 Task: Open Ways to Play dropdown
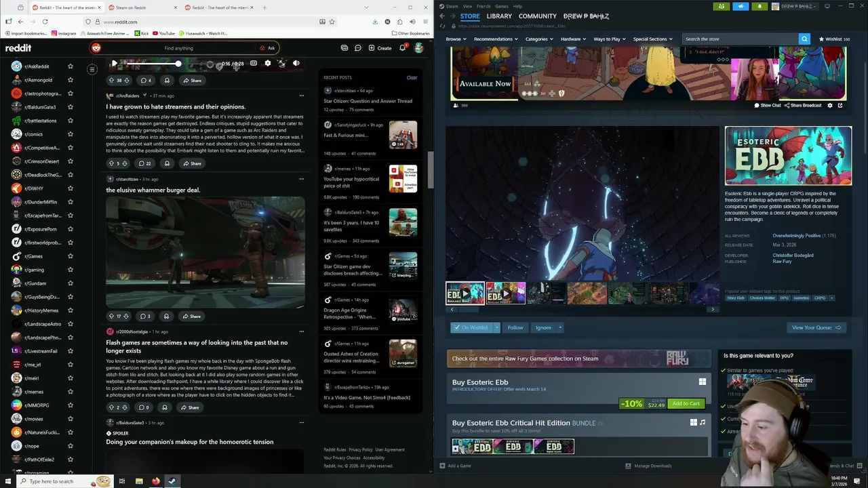[610, 39]
